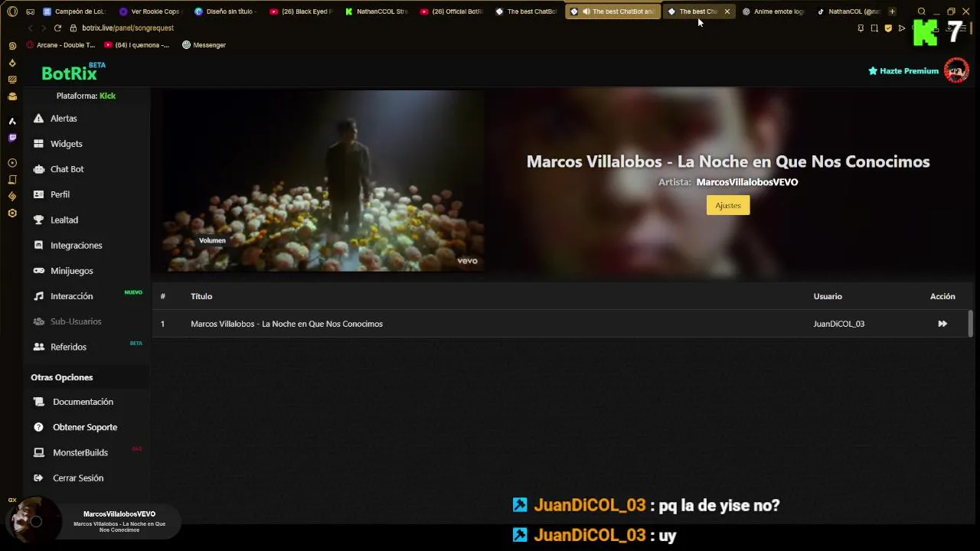Open the Arcane - Double T bookmark
This screenshot has width=980, height=551.
(60, 45)
